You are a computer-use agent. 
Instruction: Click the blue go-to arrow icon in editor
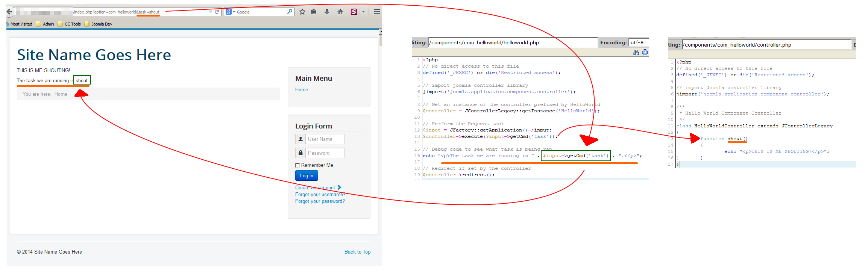[645, 53]
